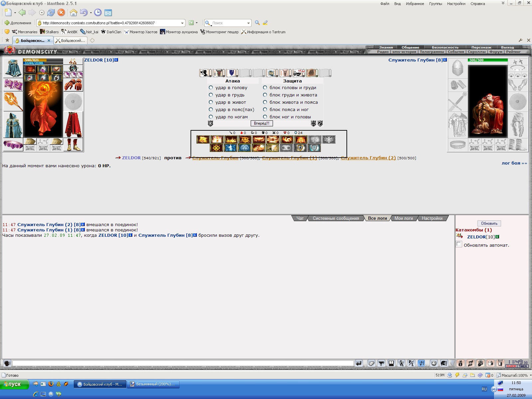
Task: Select attack 'удар в живот' radio button
Action: [211, 102]
